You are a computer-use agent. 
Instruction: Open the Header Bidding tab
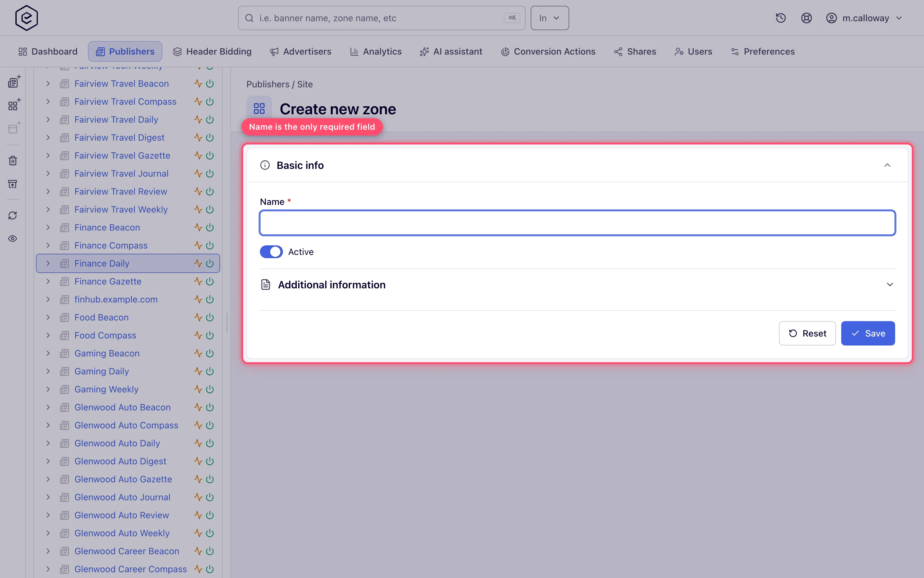point(212,52)
